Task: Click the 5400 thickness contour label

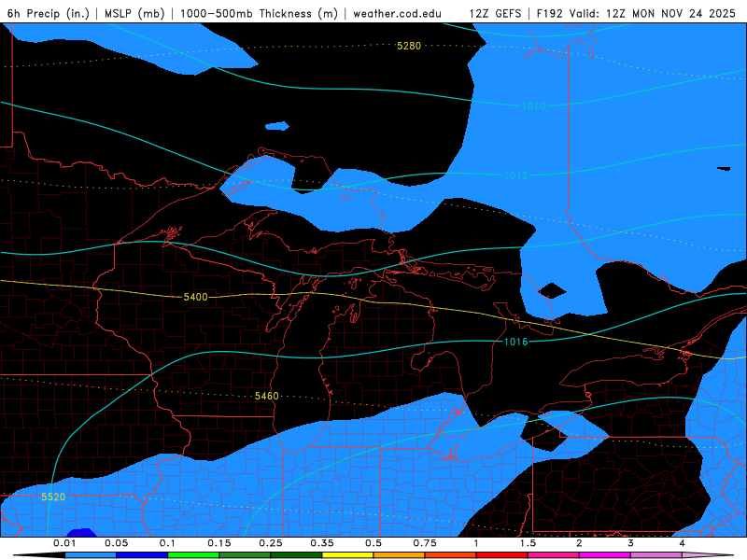Action: [195, 297]
